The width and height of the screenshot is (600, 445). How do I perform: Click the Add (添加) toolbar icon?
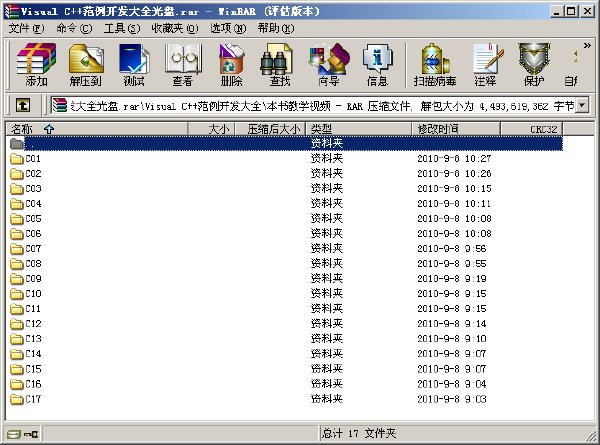(x=36, y=64)
